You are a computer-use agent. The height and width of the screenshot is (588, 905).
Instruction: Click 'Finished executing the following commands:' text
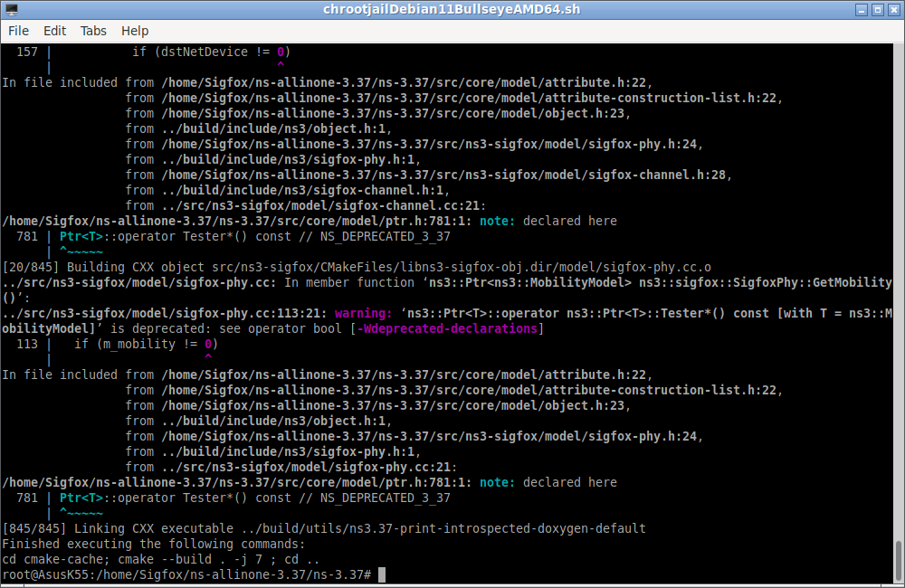click(x=154, y=545)
